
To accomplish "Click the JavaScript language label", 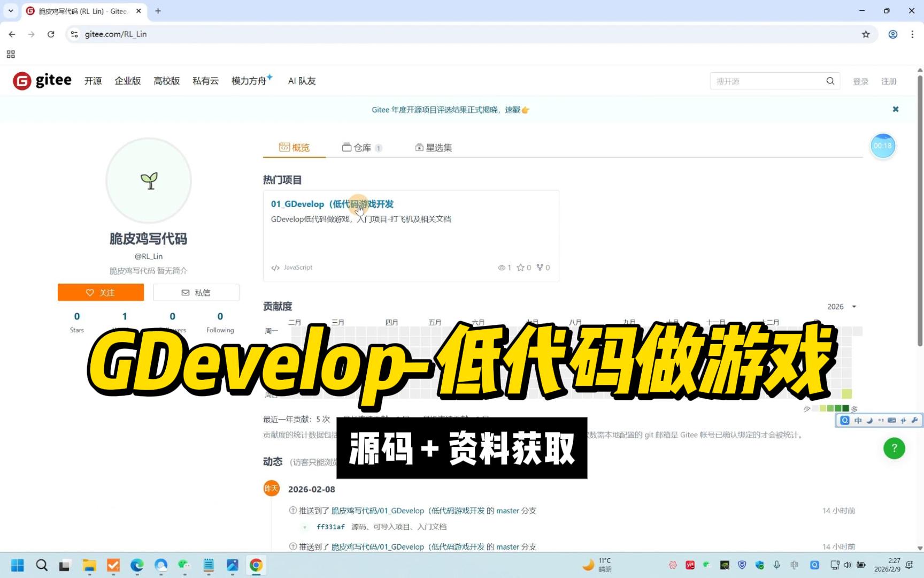I will pyautogui.click(x=298, y=267).
